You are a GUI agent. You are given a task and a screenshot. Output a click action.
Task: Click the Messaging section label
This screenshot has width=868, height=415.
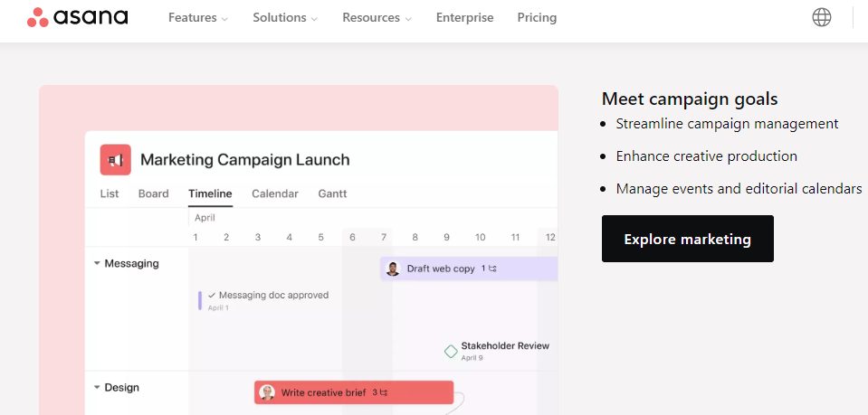[132, 263]
